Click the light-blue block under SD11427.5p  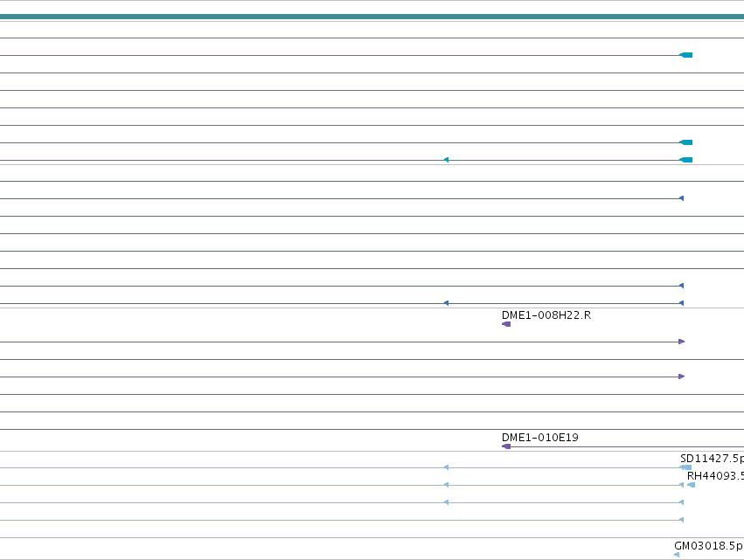(x=686, y=467)
